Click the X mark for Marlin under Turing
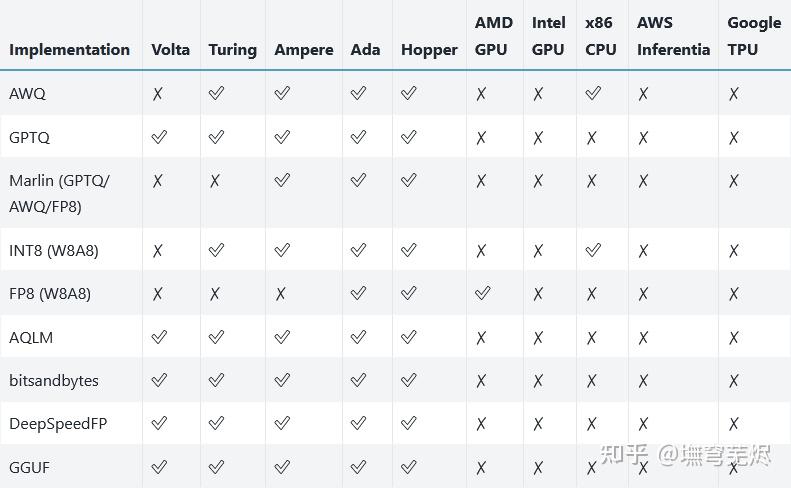The width and height of the screenshot is (791, 488). tap(216, 181)
